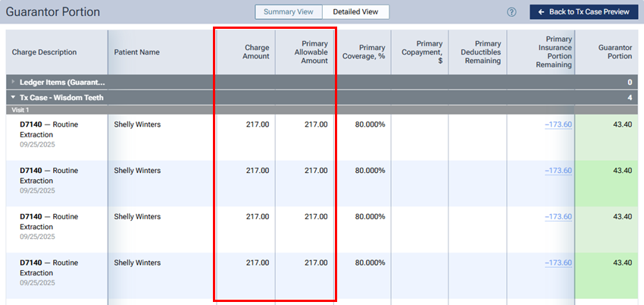Click the Back to Tx Case Preview button
This screenshot has height=305, width=644.
pyautogui.click(x=583, y=12)
